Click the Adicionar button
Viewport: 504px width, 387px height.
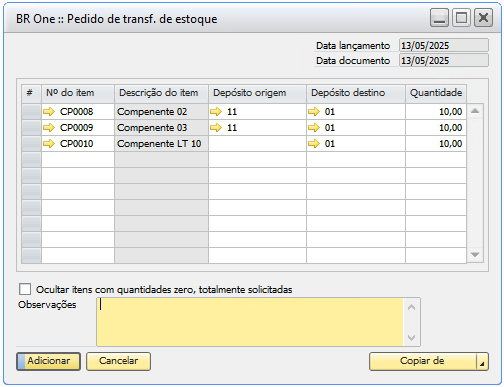pyautogui.click(x=48, y=361)
